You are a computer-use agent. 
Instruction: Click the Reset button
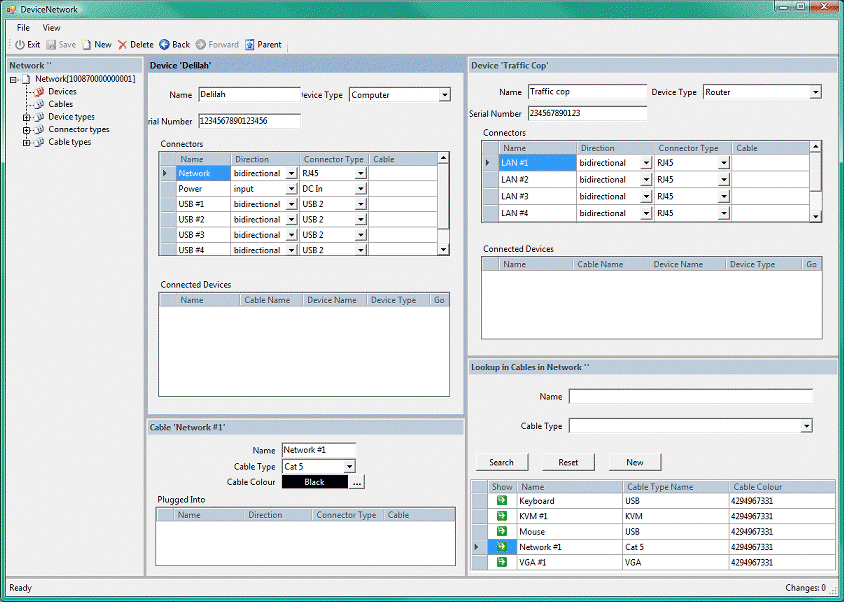pos(568,462)
